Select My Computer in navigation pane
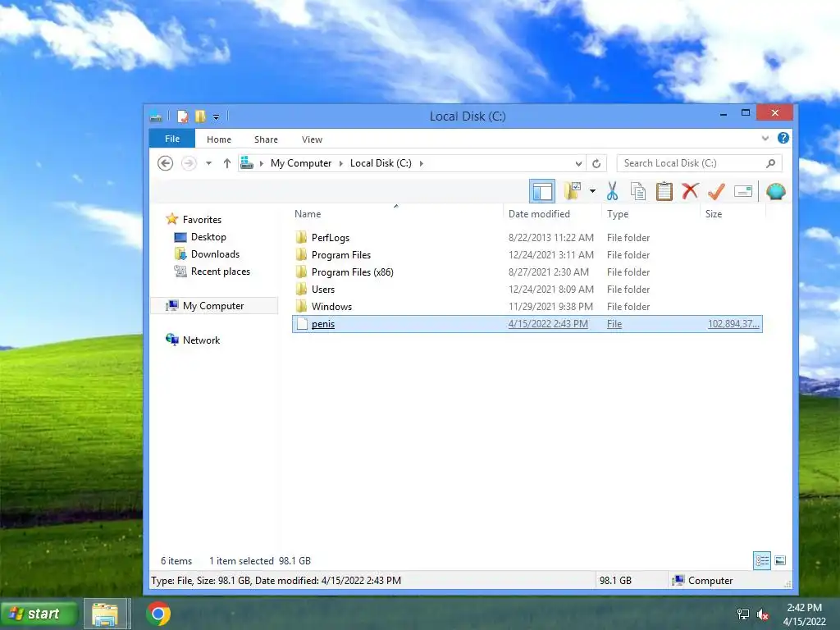The height and width of the screenshot is (630, 840). click(213, 305)
